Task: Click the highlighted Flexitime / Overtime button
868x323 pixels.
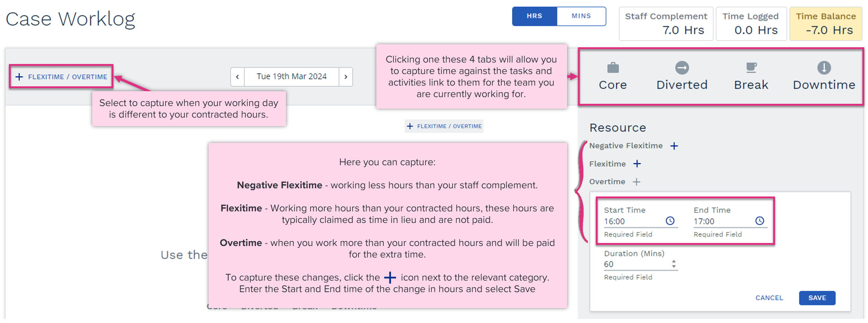Action: [61, 77]
